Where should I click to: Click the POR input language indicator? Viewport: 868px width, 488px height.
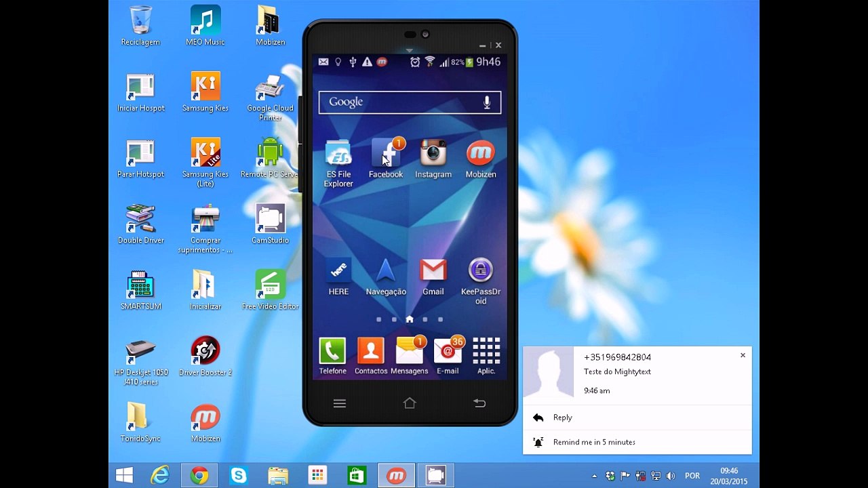click(692, 476)
